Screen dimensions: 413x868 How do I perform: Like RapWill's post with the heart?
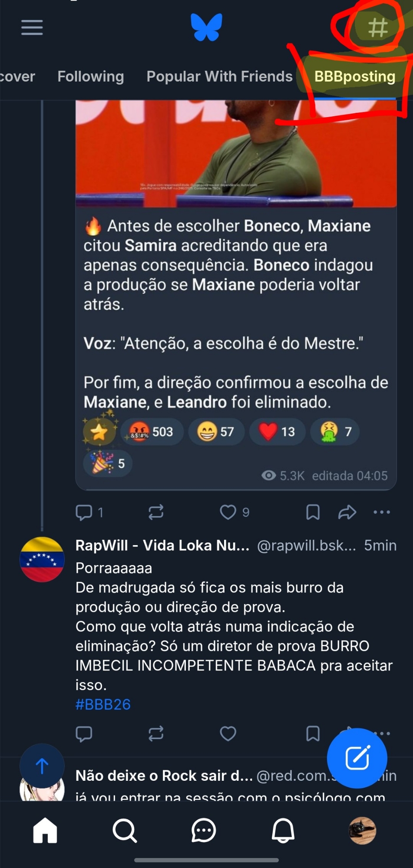pyautogui.click(x=228, y=733)
